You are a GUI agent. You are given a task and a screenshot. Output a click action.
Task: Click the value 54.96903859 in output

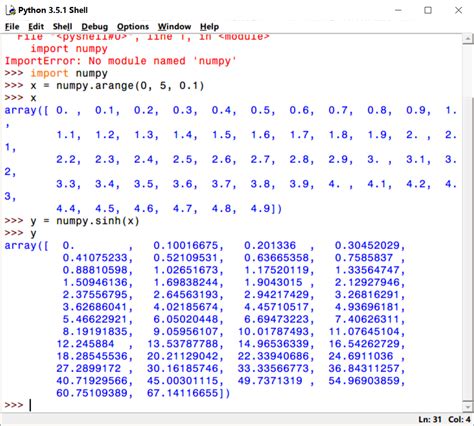tap(364, 381)
